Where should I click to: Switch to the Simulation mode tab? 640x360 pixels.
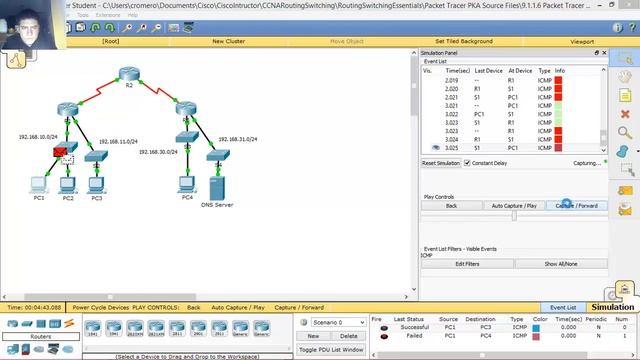613,307
